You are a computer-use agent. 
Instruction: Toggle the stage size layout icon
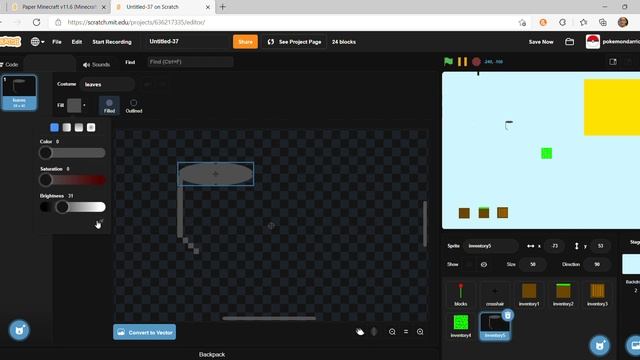pos(613,62)
